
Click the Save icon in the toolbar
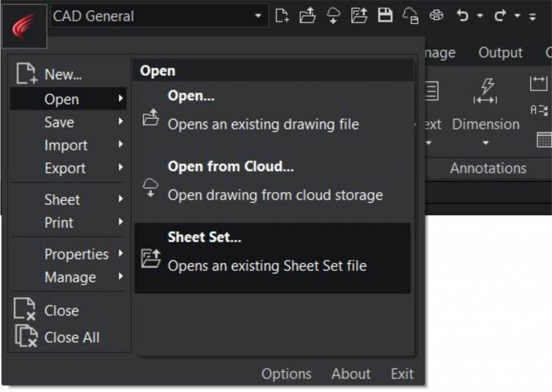(386, 16)
